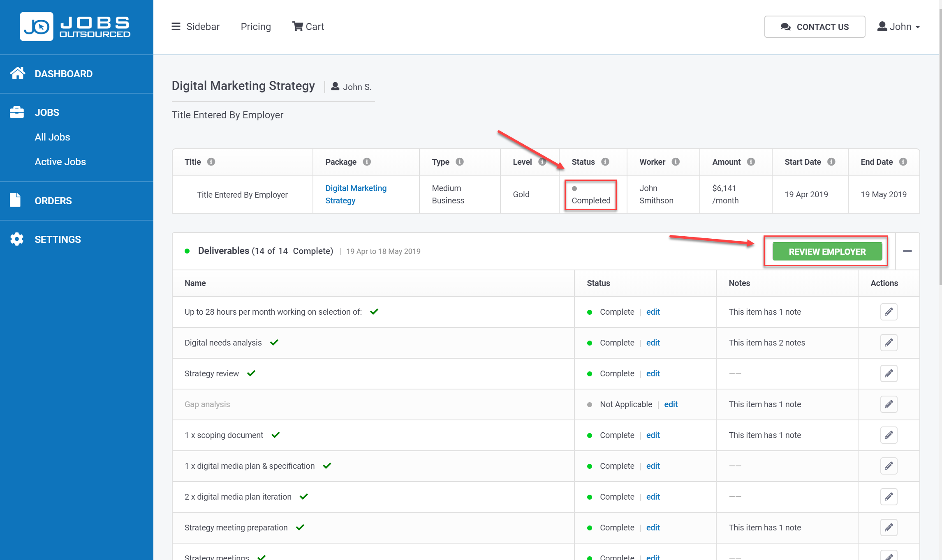This screenshot has height=560, width=942.
Task: Click pencil icon for Strategy review row
Action: (889, 373)
